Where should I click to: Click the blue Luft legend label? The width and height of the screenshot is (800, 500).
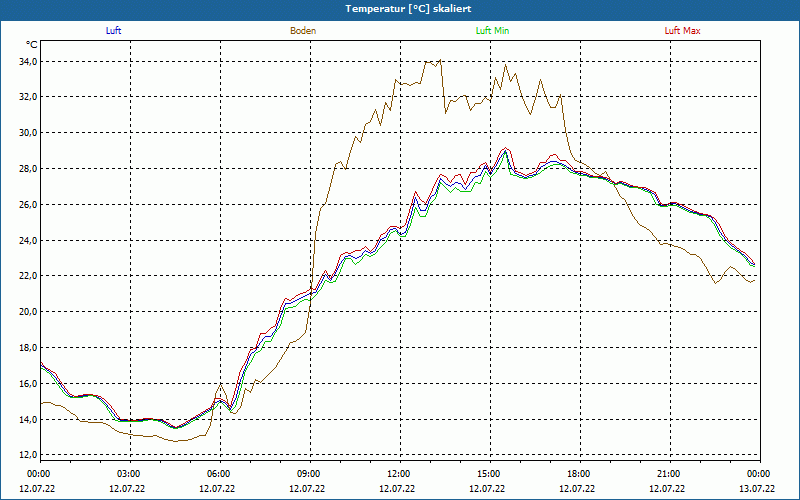point(113,31)
